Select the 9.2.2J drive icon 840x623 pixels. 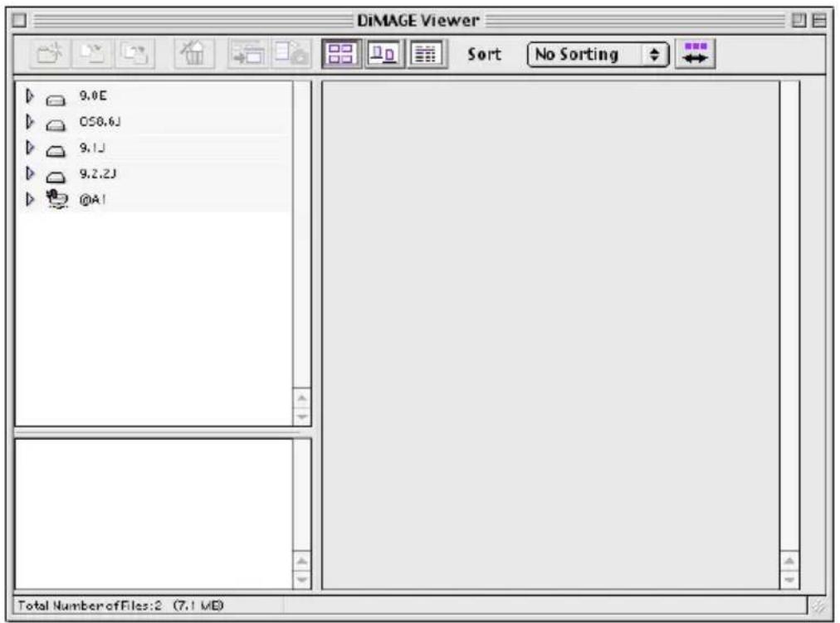pos(56,177)
